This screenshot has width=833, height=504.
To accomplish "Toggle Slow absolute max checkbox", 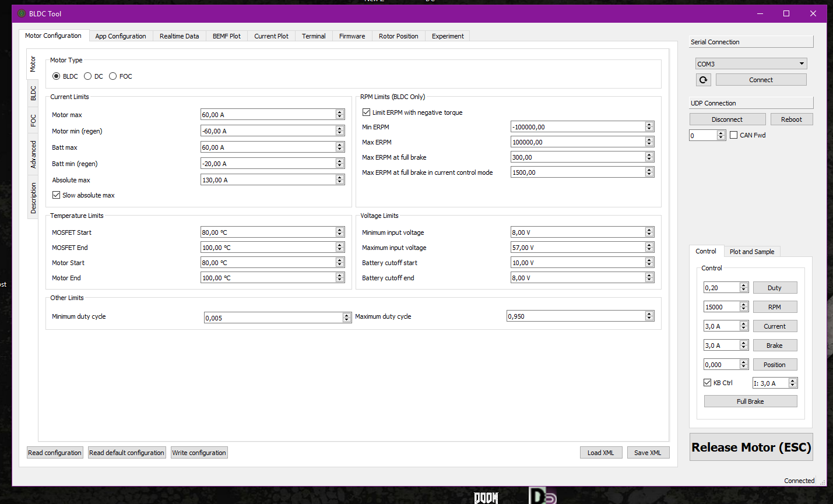I will pos(57,195).
